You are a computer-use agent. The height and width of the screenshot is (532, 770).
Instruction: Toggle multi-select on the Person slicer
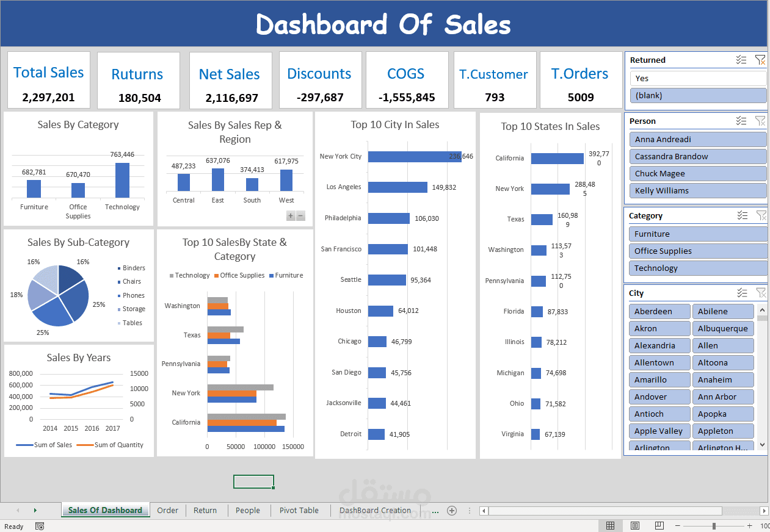pos(741,121)
